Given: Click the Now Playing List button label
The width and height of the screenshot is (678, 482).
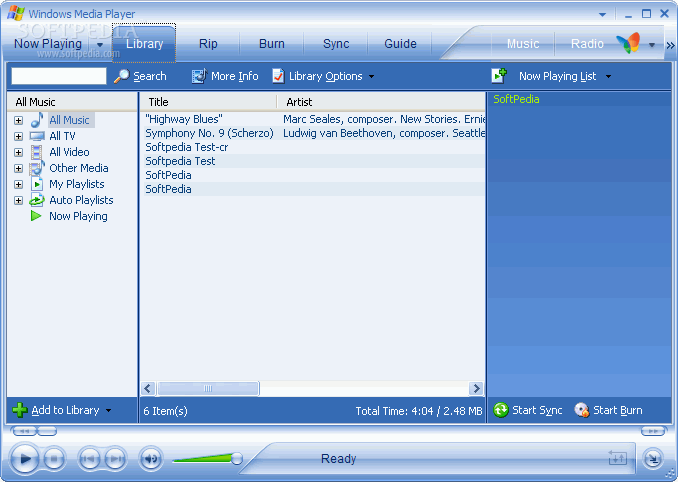Looking at the screenshot, I should pyautogui.click(x=557, y=76).
